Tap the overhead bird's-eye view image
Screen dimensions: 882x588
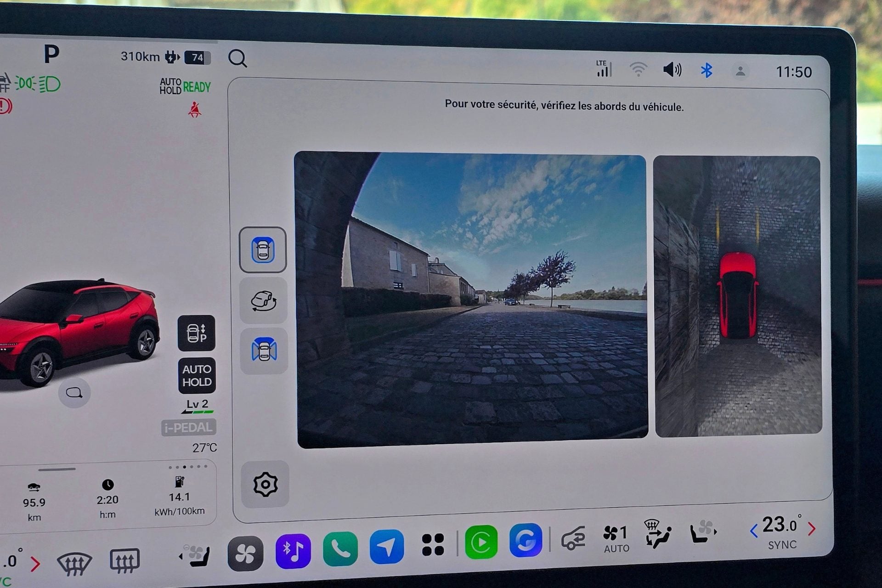pyautogui.click(x=737, y=296)
